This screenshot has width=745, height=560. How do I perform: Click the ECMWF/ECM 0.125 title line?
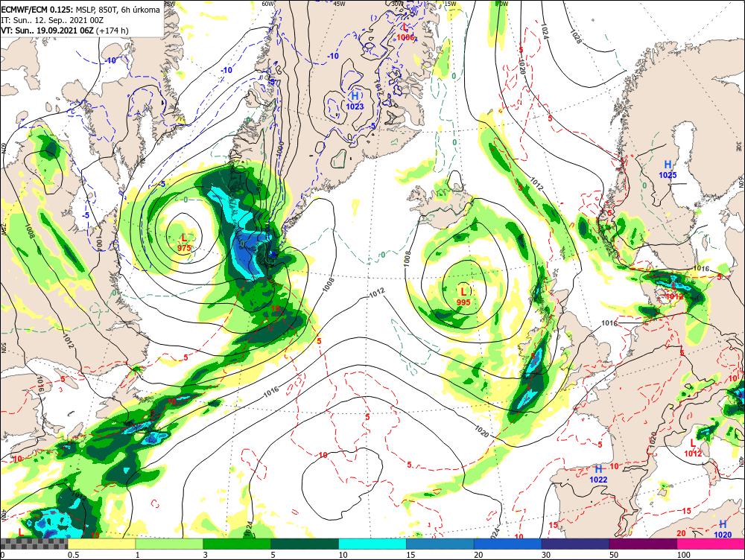(80, 10)
